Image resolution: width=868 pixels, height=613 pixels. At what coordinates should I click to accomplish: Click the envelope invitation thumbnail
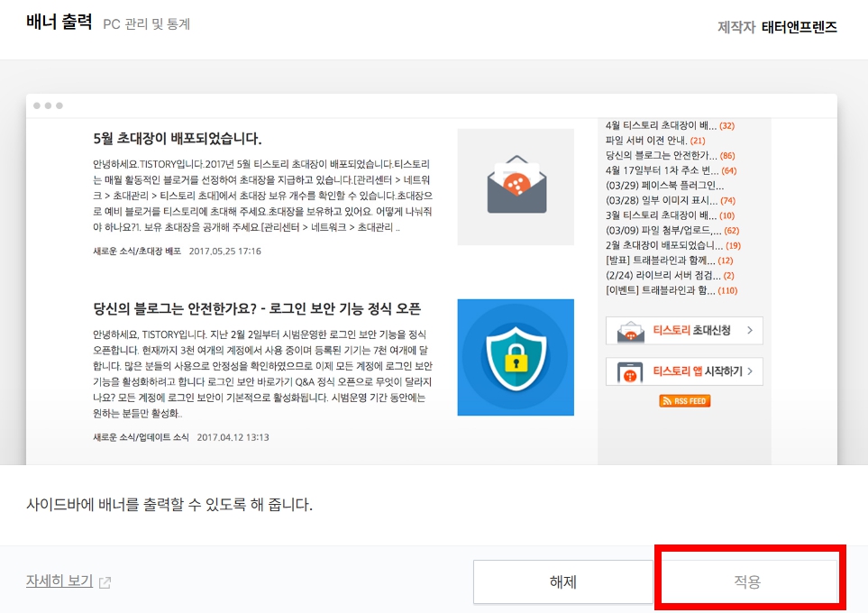click(x=516, y=187)
